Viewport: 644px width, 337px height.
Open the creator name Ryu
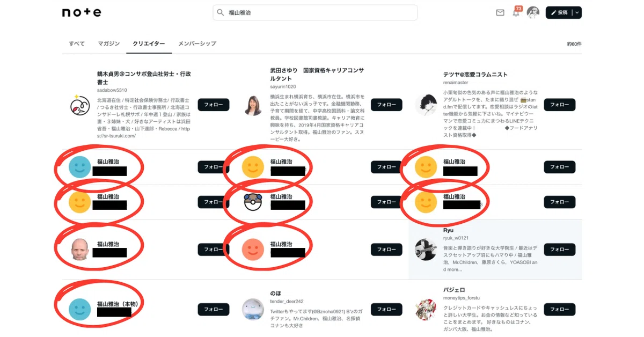tap(448, 230)
